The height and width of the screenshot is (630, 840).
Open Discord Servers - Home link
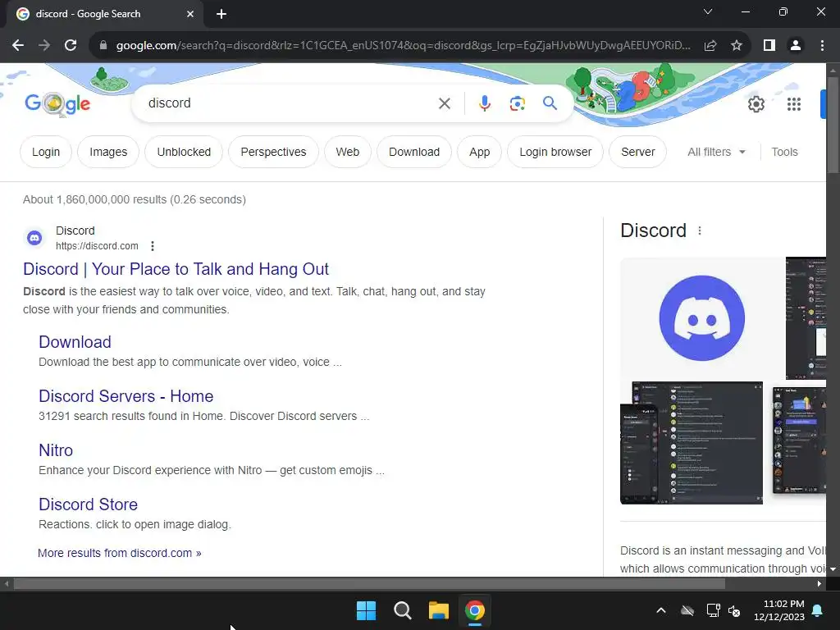click(x=126, y=396)
